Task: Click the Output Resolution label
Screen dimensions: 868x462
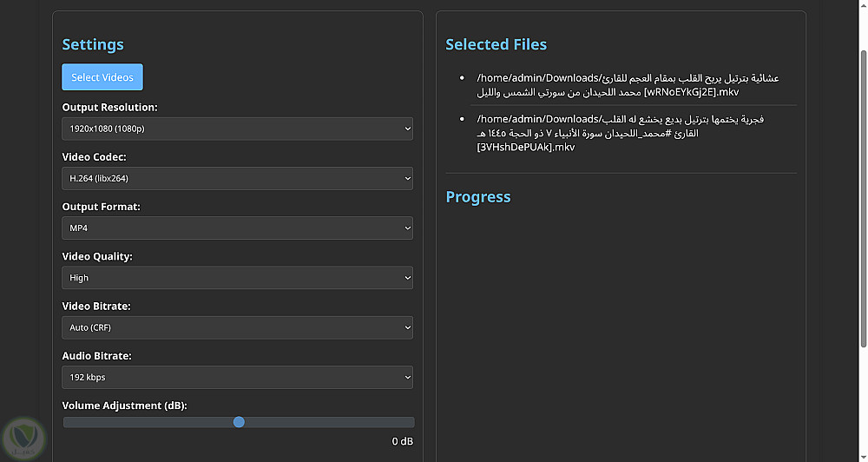Action: (109, 108)
